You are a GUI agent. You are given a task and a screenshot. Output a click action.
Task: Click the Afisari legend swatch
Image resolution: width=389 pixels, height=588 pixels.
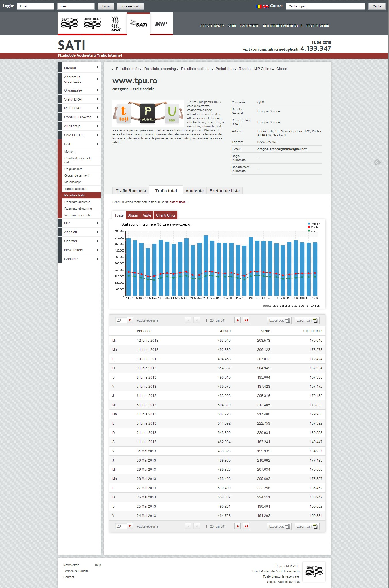pos(309,224)
